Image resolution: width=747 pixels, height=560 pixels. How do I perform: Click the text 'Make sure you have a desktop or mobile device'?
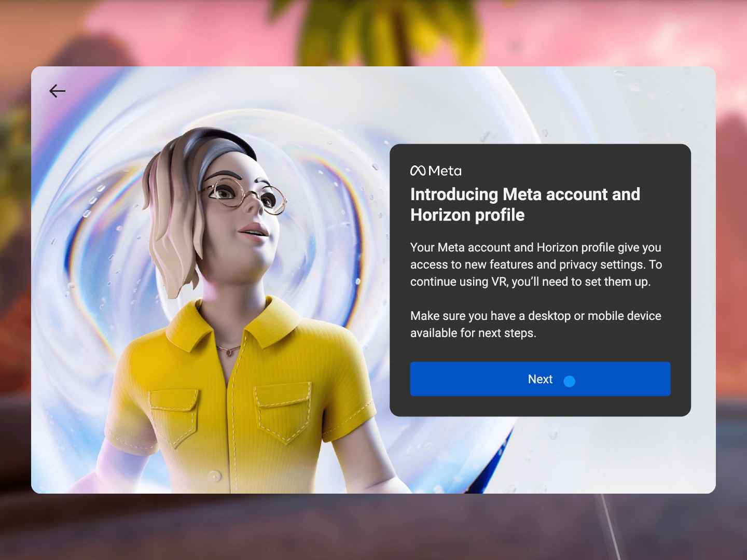coord(536,316)
